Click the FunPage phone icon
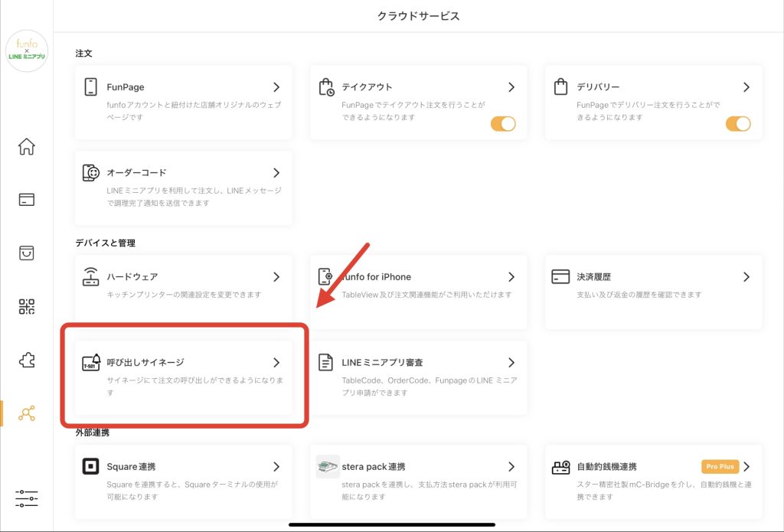 tap(90, 86)
